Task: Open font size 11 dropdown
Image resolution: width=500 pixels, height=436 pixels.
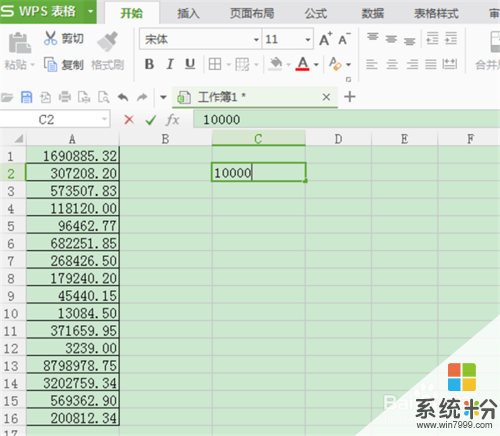Action: point(308,40)
